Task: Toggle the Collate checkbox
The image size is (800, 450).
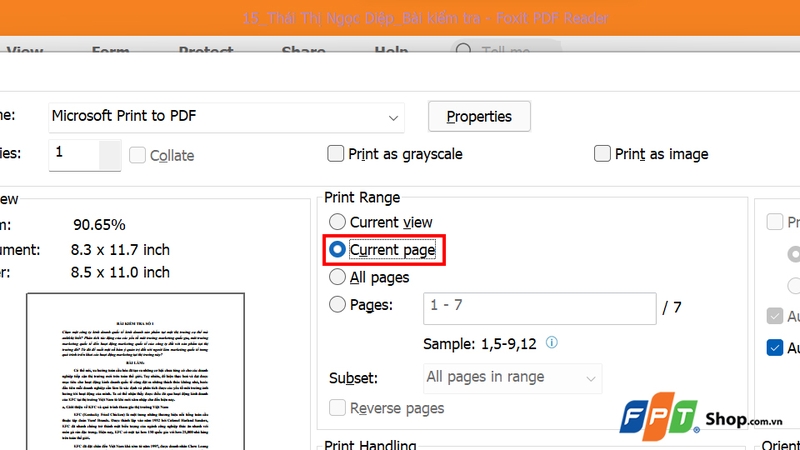Action: pyautogui.click(x=137, y=155)
